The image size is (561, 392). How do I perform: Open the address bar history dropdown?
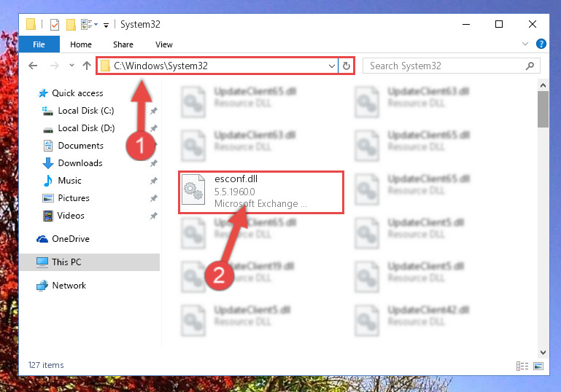coord(332,66)
